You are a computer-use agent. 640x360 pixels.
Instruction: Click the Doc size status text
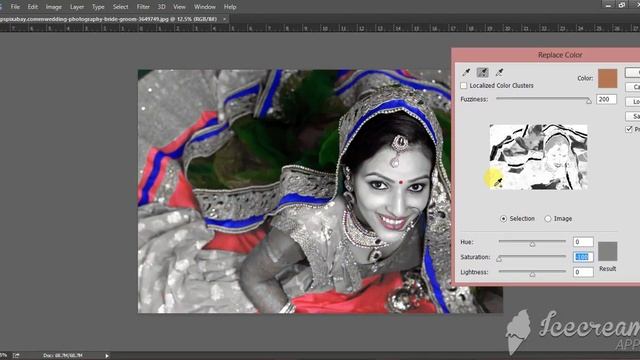click(x=63, y=356)
